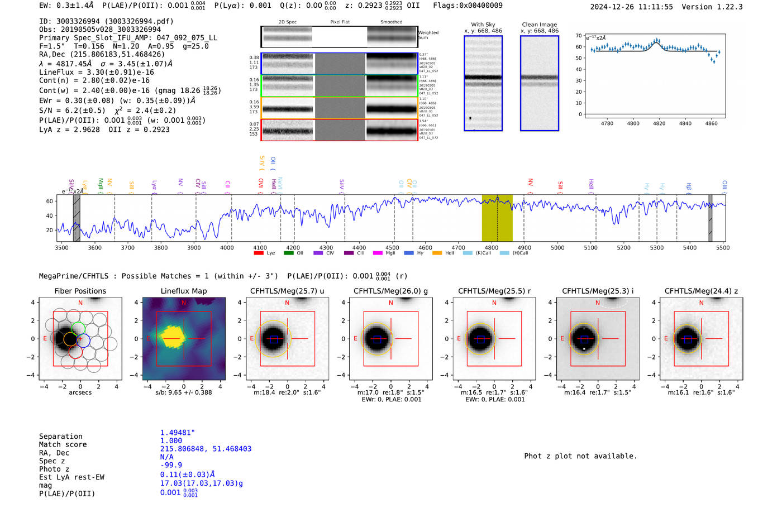Open the Fiber Positions image panel

coord(80,338)
